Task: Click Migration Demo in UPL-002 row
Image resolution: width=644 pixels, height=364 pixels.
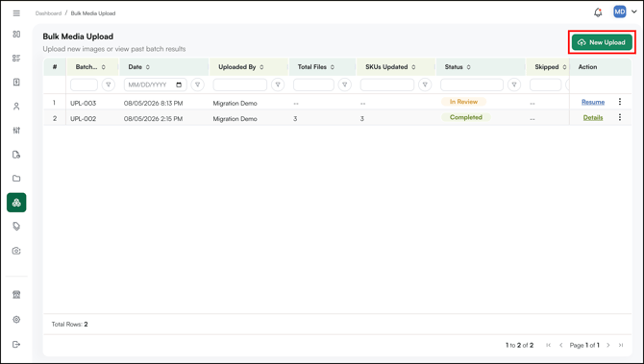Action: click(235, 118)
